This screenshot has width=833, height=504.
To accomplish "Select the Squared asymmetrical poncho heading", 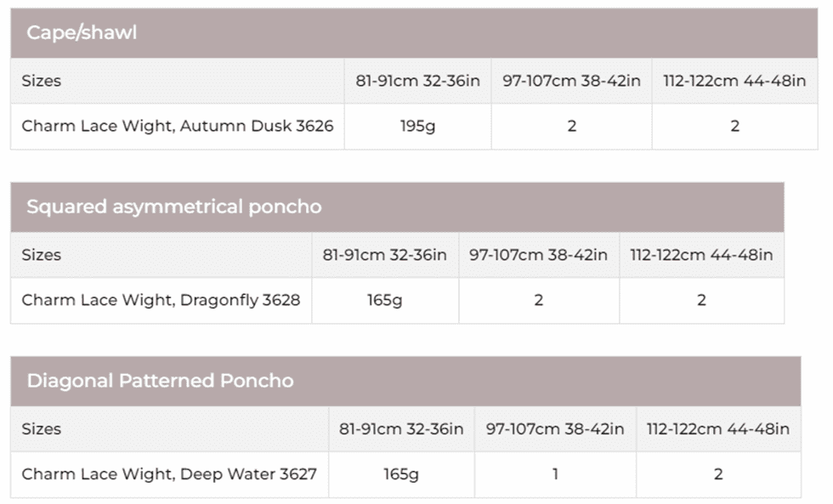I will [173, 207].
